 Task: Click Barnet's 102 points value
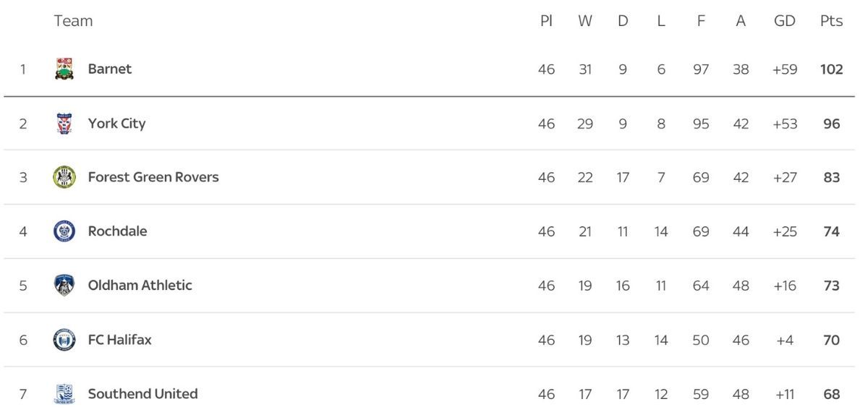[x=831, y=69]
